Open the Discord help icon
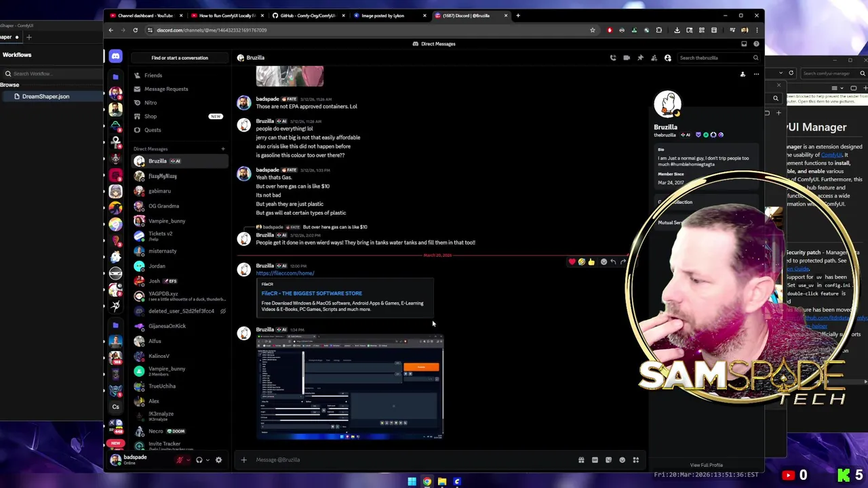 pos(756,44)
